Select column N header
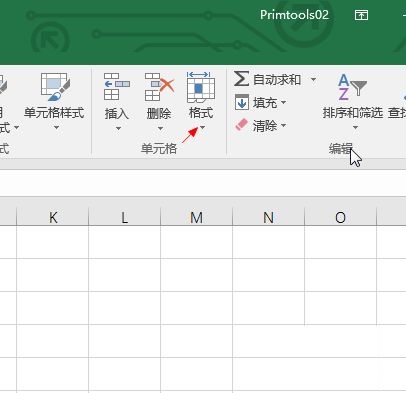Image resolution: width=406 pixels, height=393 pixels. coord(268,217)
